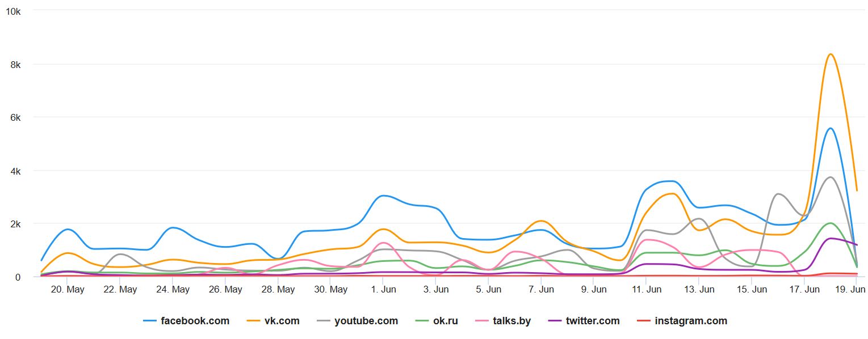Click the ok.ru legend label
868x339 pixels.
pyautogui.click(x=445, y=321)
